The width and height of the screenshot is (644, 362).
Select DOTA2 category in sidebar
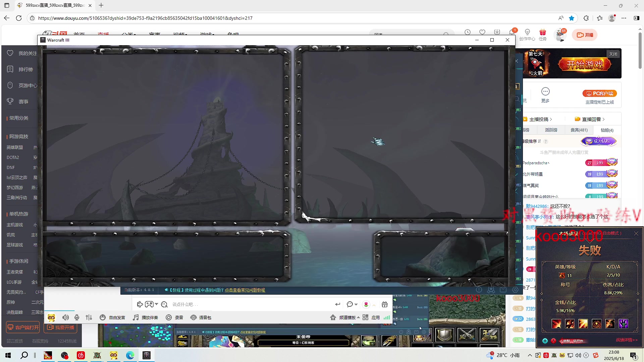(13, 158)
